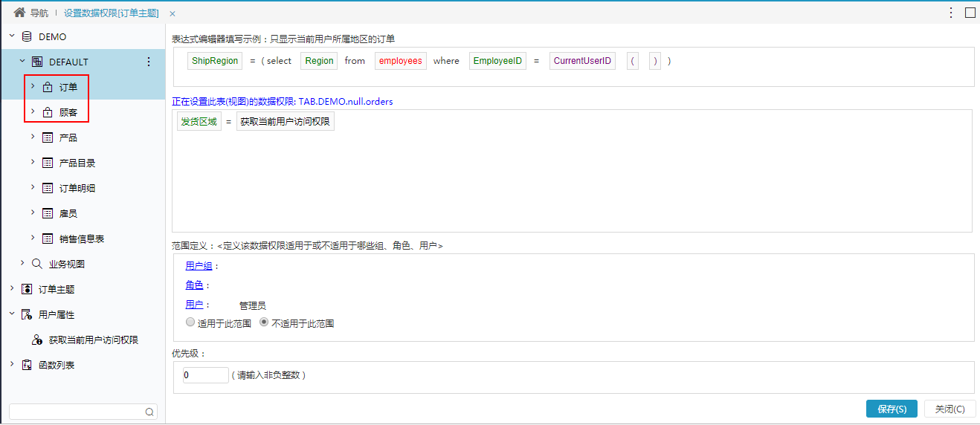Click the DEMO database icon
Viewport: 980px width, 425px height.
tap(27, 36)
